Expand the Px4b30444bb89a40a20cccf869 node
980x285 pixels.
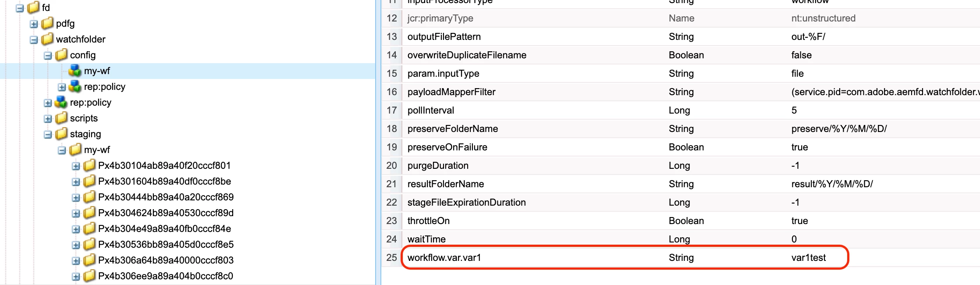coord(76,198)
